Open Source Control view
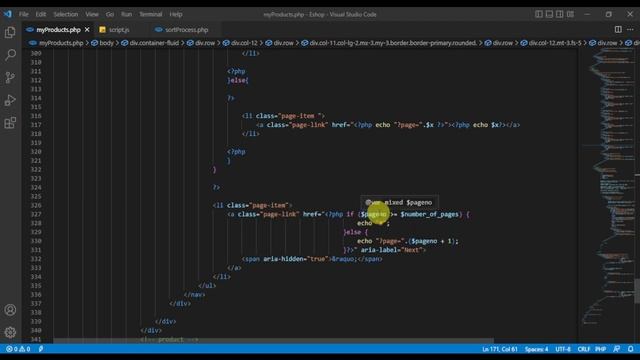The width and height of the screenshot is (640, 360). pos(10,78)
